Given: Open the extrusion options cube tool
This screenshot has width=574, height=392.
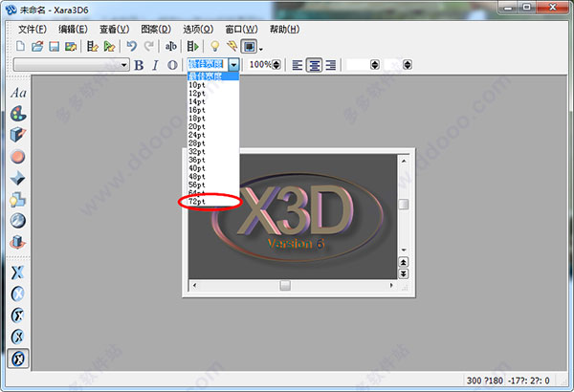Looking at the screenshot, I should coord(18,135).
